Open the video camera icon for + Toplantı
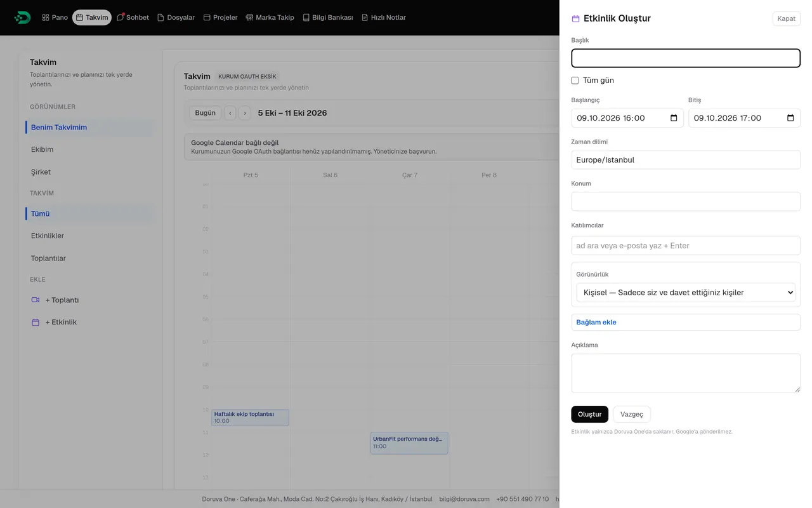Viewport: 812px width, 508px height. pos(36,300)
